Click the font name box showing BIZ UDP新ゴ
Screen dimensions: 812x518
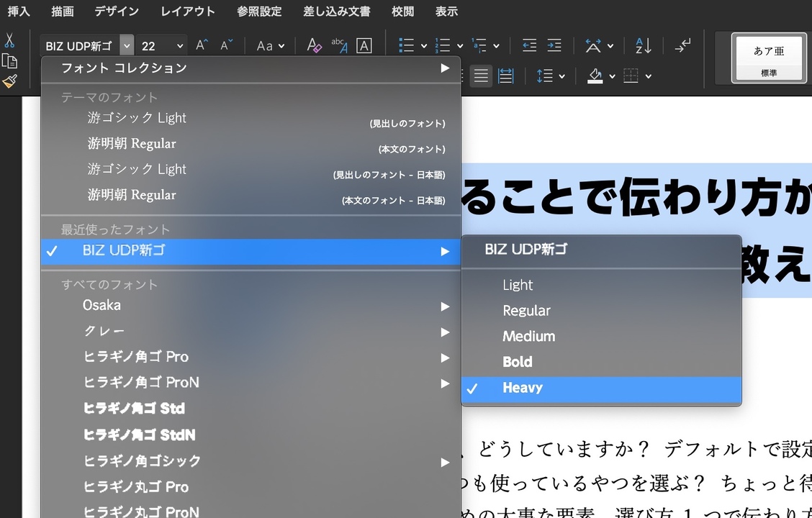point(80,46)
